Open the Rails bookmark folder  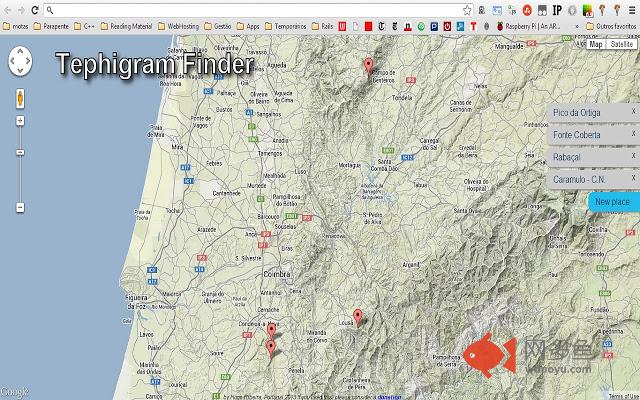tap(322, 27)
